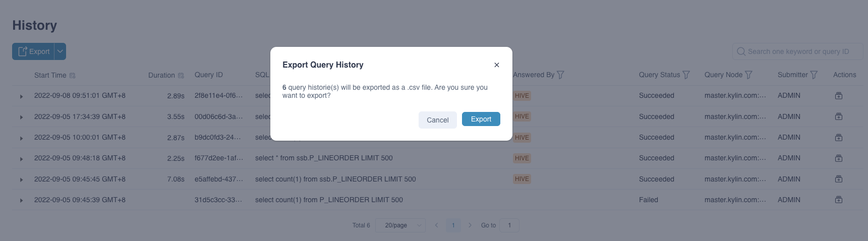Go to the next page arrow

click(x=470, y=225)
